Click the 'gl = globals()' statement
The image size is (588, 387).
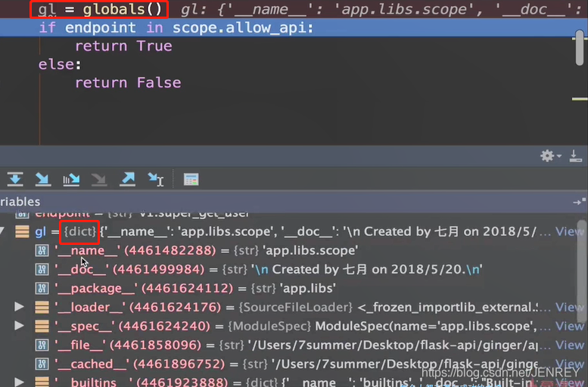click(100, 9)
